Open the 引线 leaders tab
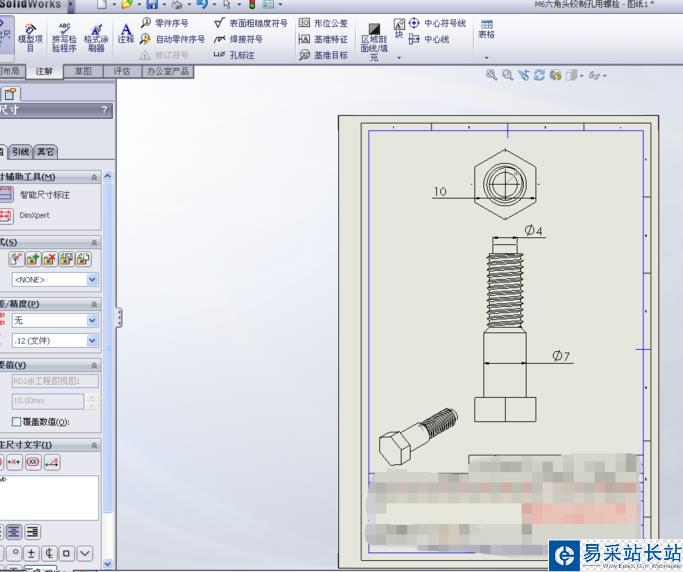This screenshot has height=572, width=683. 20,151
